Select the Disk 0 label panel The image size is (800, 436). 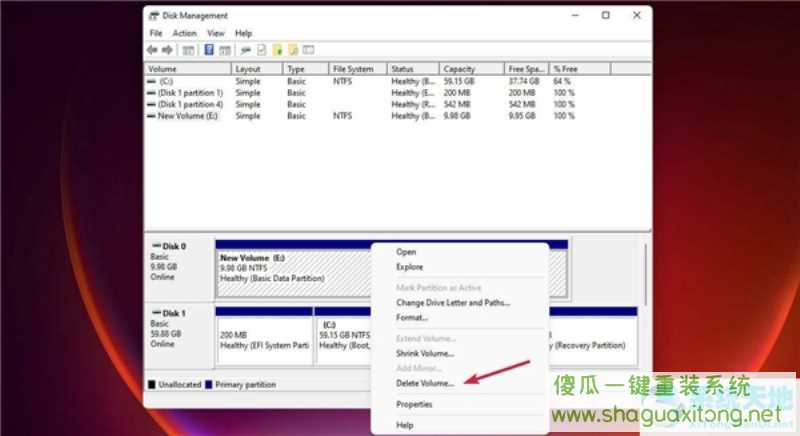179,267
